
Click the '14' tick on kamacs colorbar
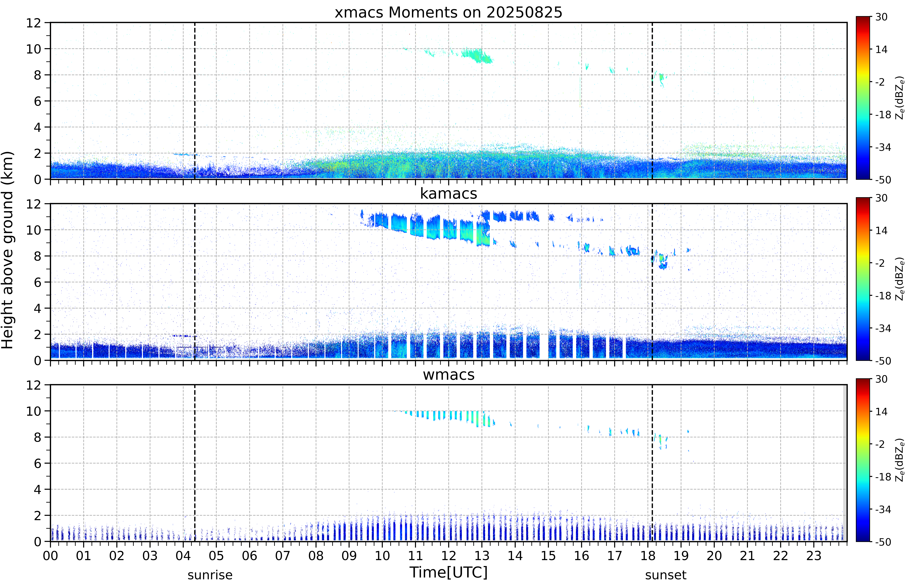[881, 230]
